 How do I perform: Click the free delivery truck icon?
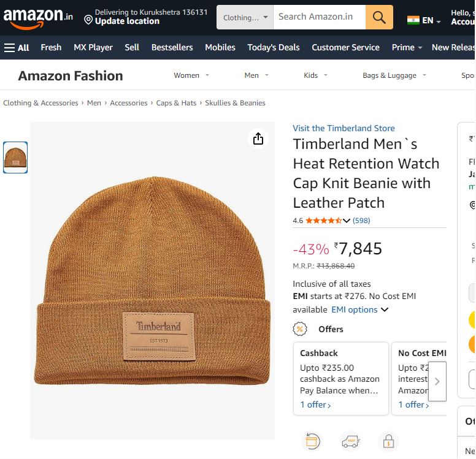click(x=350, y=441)
